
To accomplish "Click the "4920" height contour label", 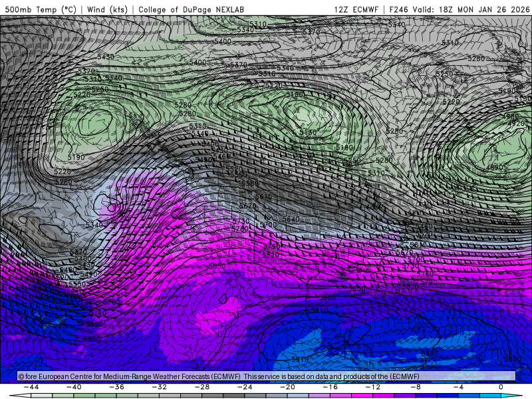I will tap(517, 124).
